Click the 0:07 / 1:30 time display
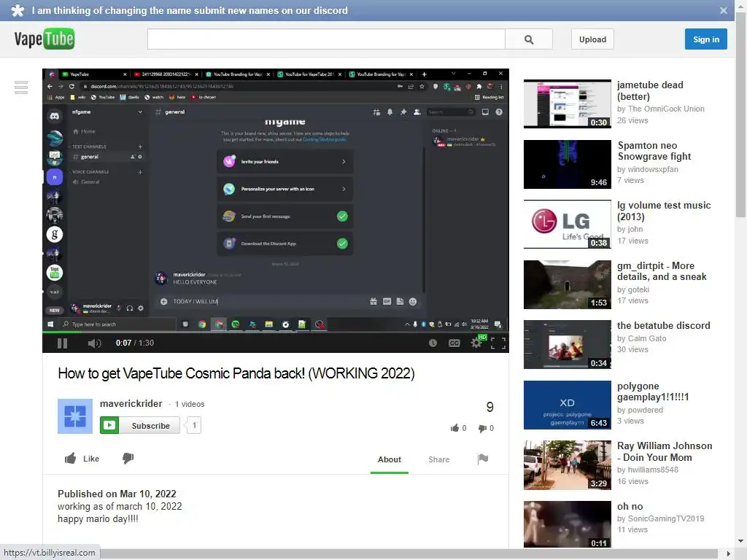The width and height of the screenshot is (747, 560). tap(135, 343)
